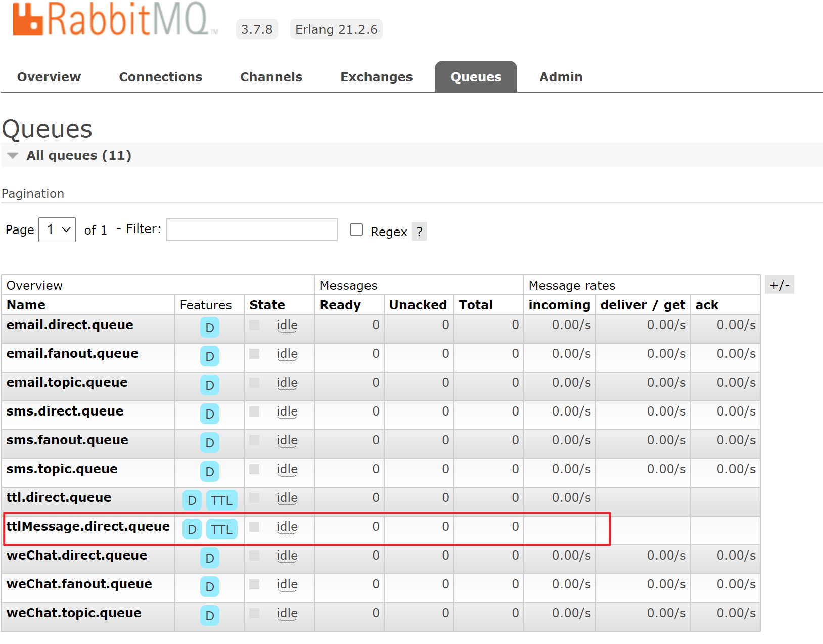This screenshot has height=644, width=823.
Task: Click the D badge for email.direct.queue
Action: (209, 328)
